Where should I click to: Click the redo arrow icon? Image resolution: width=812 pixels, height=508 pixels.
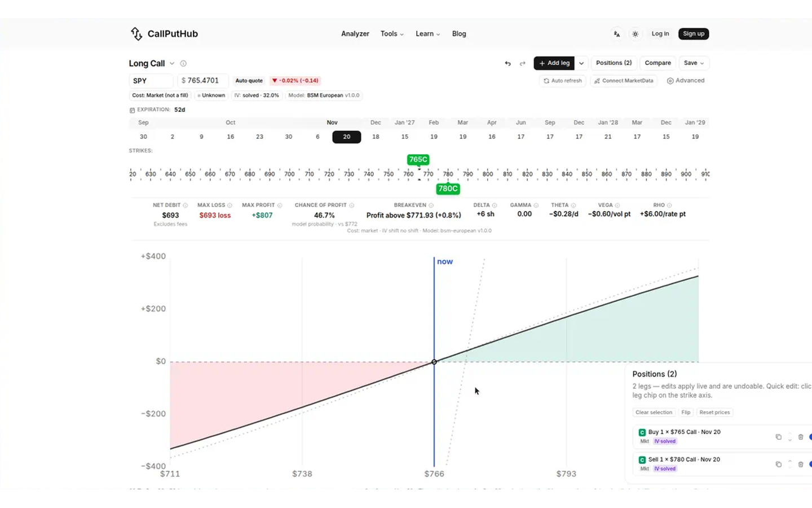tap(522, 63)
